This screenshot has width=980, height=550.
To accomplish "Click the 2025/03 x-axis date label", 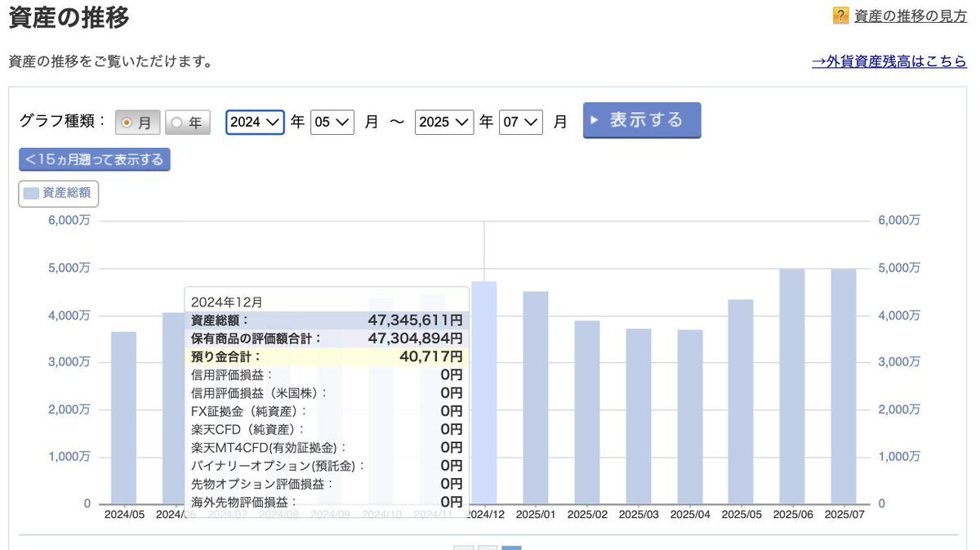I will [x=639, y=515].
